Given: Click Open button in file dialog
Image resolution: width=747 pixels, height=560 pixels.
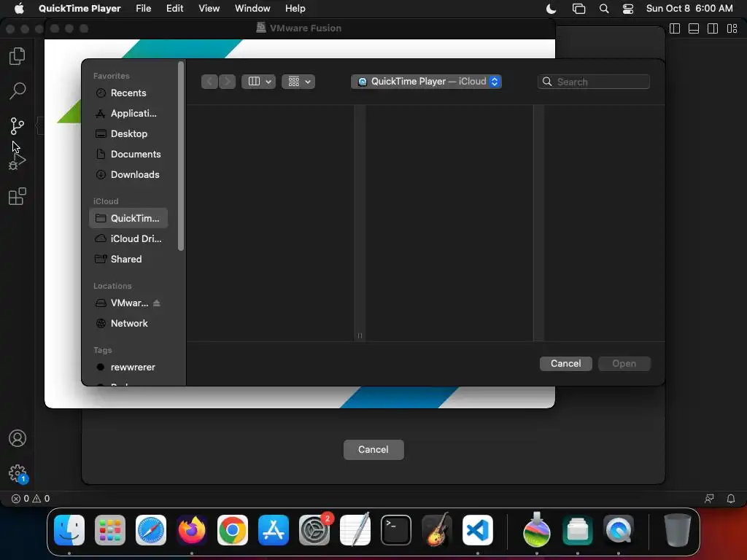Looking at the screenshot, I should [624, 363].
